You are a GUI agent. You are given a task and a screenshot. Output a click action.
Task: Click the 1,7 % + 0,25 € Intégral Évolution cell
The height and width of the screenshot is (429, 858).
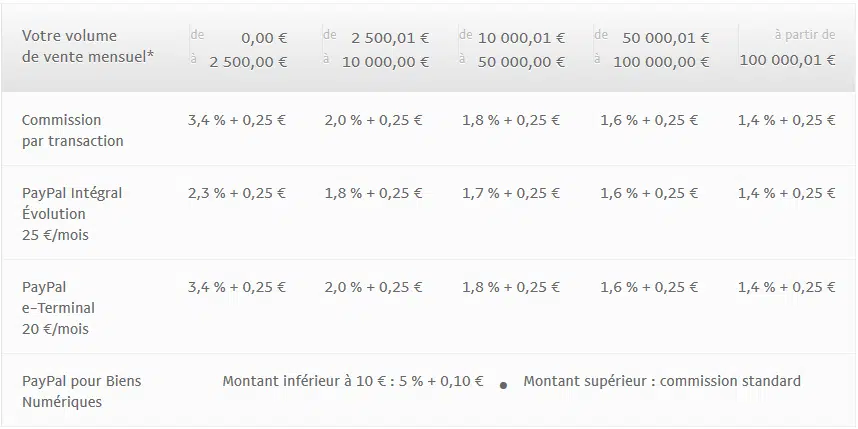click(x=511, y=193)
